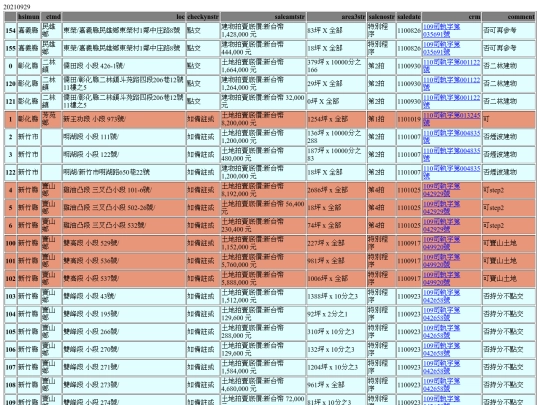Open the crm link in row 107

(x=441, y=367)
